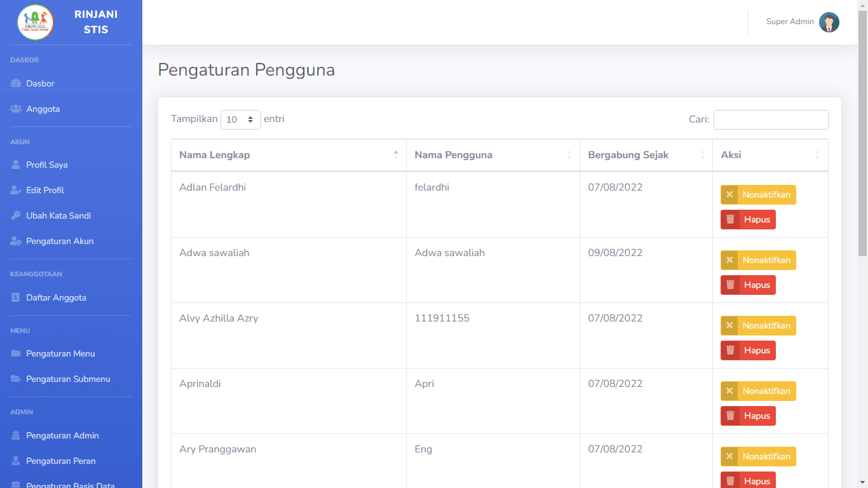868x488 pixels.
Task: Click the Pengaturan Menu folder icon
Action: click(x=16, y=354)
